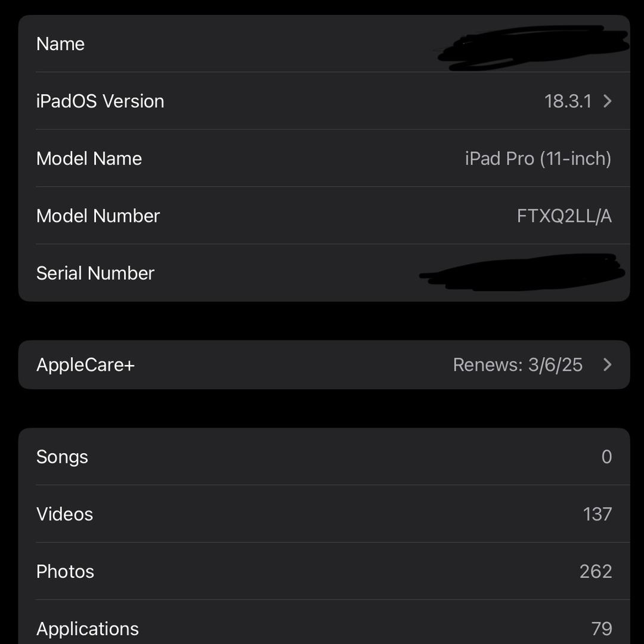Tap the AppleCare+ label
The image size is (644, 644).
[x=86, y=365]
